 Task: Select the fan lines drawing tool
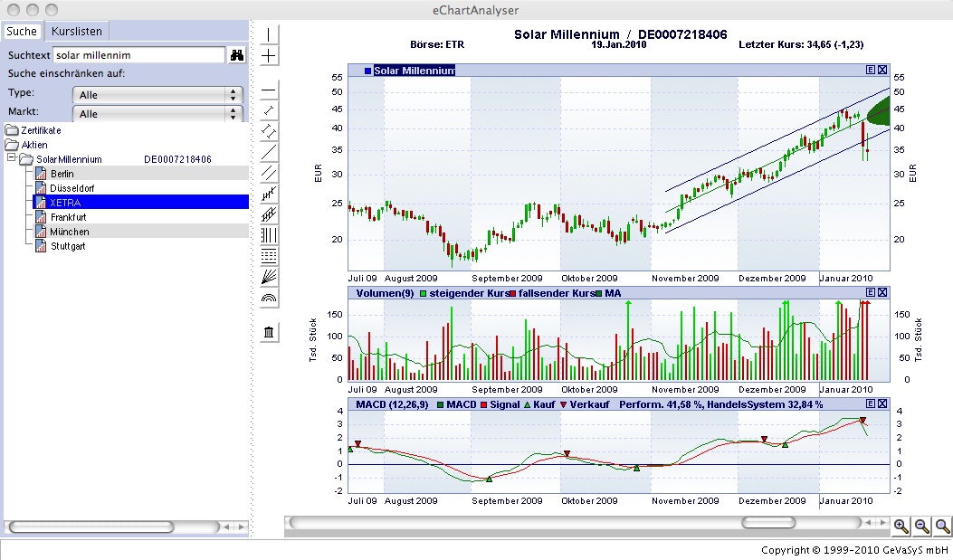[269, 277]
